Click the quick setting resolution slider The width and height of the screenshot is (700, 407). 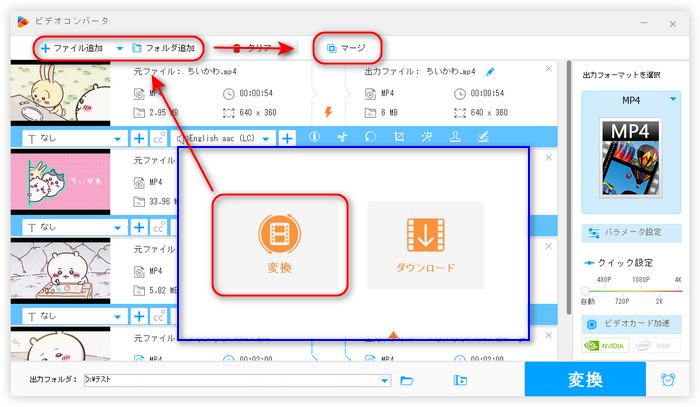630,290
